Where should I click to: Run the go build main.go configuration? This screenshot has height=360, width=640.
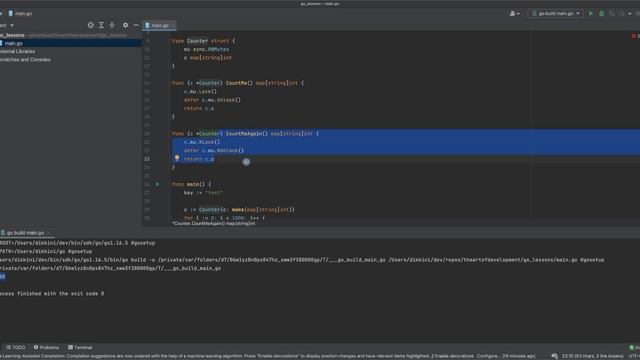tap(591, 13)
